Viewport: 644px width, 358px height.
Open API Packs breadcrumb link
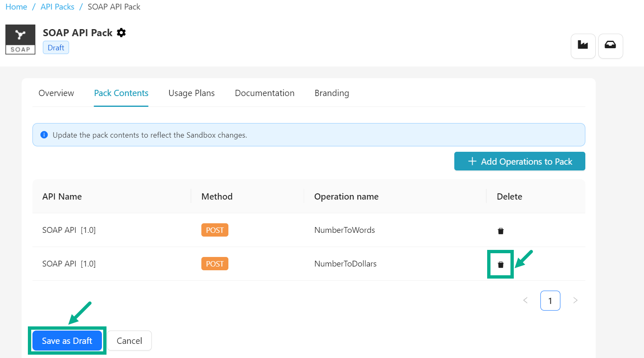pyautogui.click(x=57, y=7)
